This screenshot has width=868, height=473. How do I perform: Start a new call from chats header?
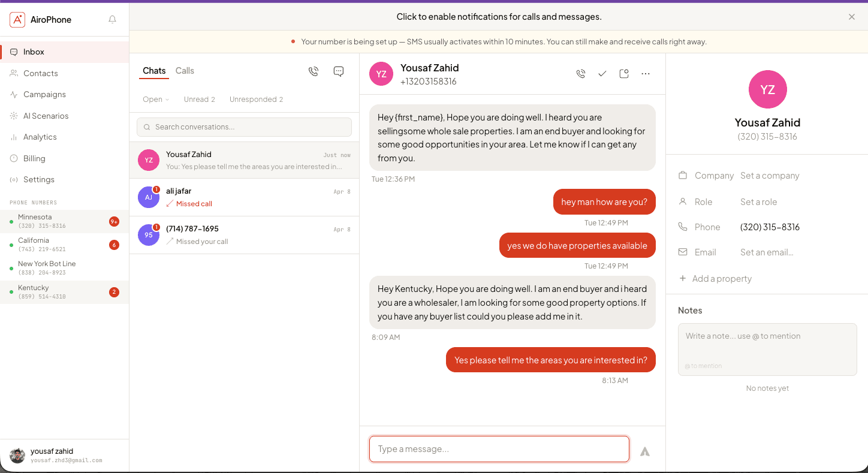pyautogui.click(x=314, y=71)
